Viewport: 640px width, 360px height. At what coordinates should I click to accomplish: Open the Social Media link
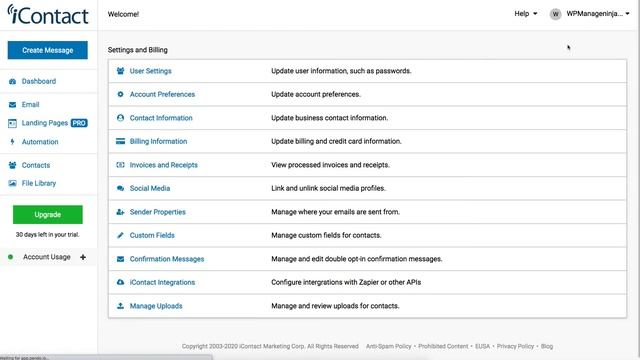click(x=150, y=189)
